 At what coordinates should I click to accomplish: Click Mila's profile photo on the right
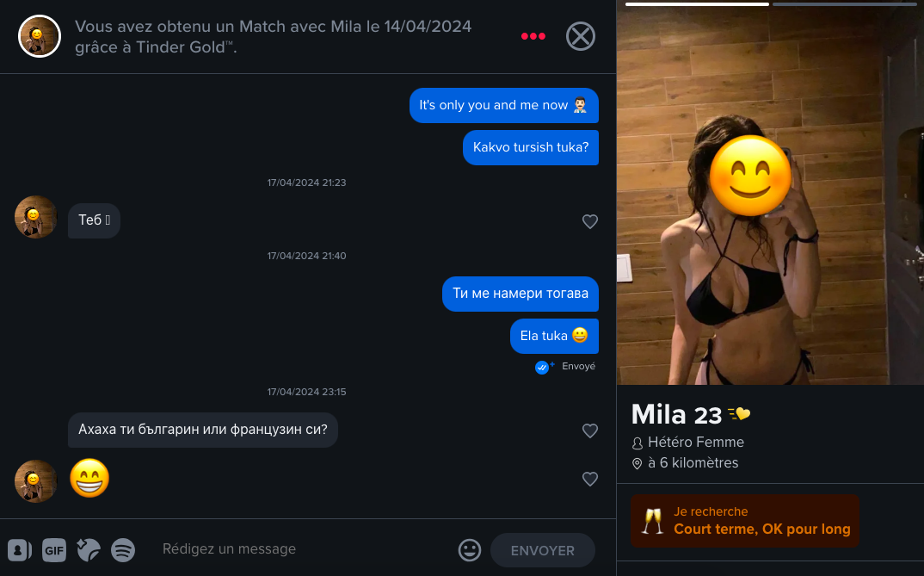point(770,196)
